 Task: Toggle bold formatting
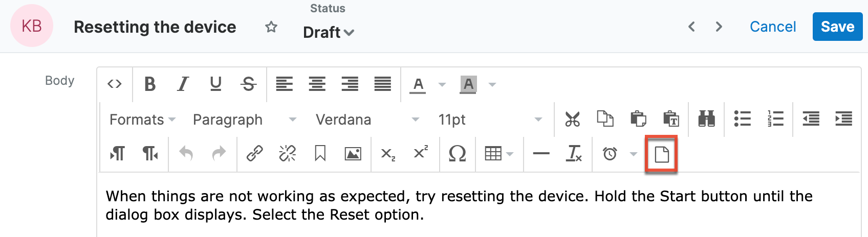click(149, 84)
